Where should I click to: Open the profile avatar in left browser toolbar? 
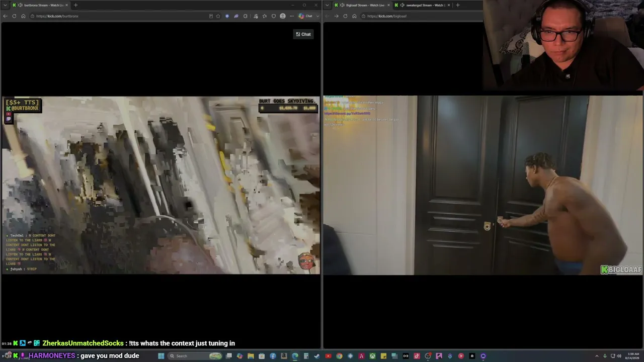click(x=283, y=16)
